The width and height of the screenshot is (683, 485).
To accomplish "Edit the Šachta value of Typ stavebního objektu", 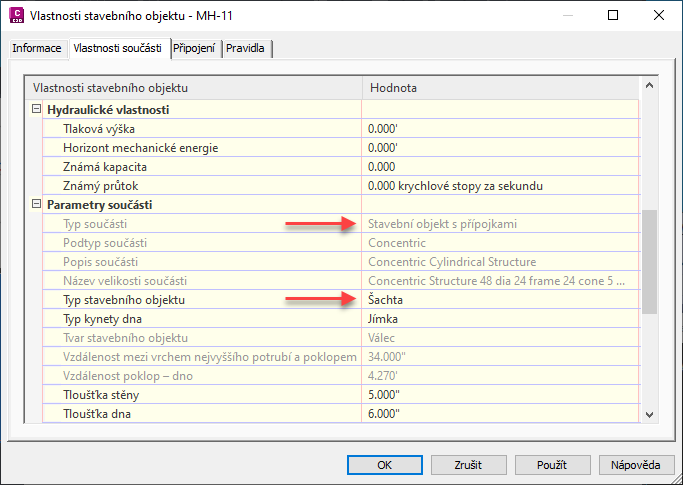I will click(500, 300).
